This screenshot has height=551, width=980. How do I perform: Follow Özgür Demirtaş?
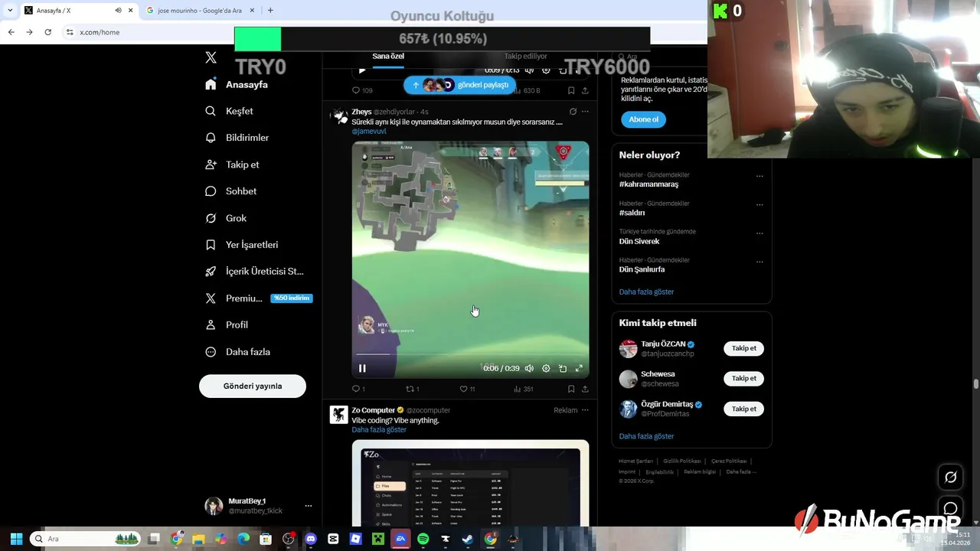[x=743, y=409]
